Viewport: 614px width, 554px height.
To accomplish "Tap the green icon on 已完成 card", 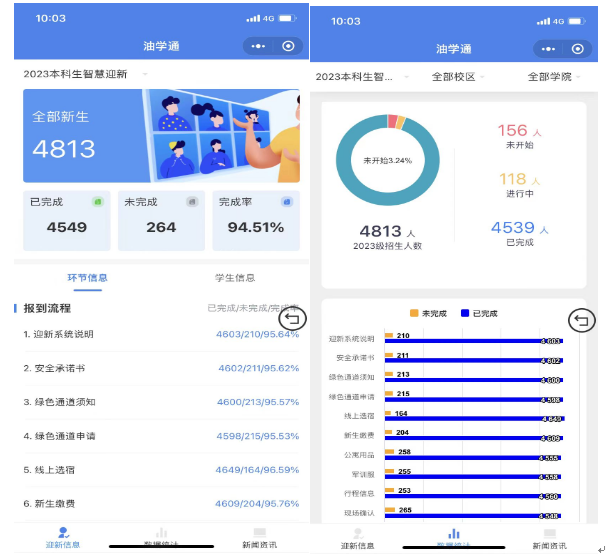I will (x=98, y=201).
